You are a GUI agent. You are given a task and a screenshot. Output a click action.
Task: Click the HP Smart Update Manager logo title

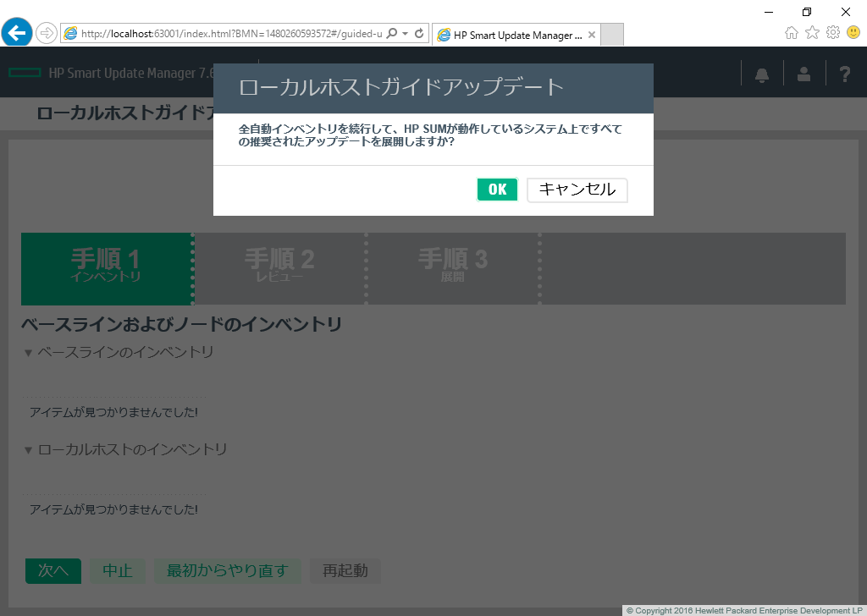pos(111,73)
